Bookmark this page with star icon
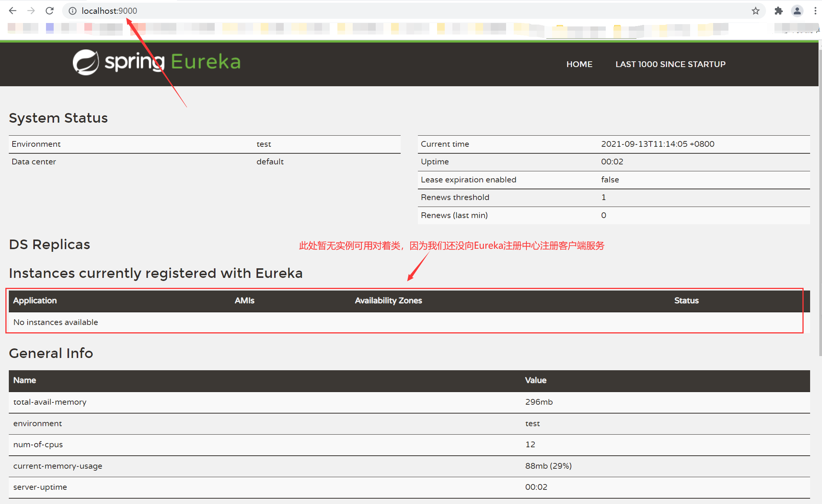This screenshot has width=822, height=504. 755,11
